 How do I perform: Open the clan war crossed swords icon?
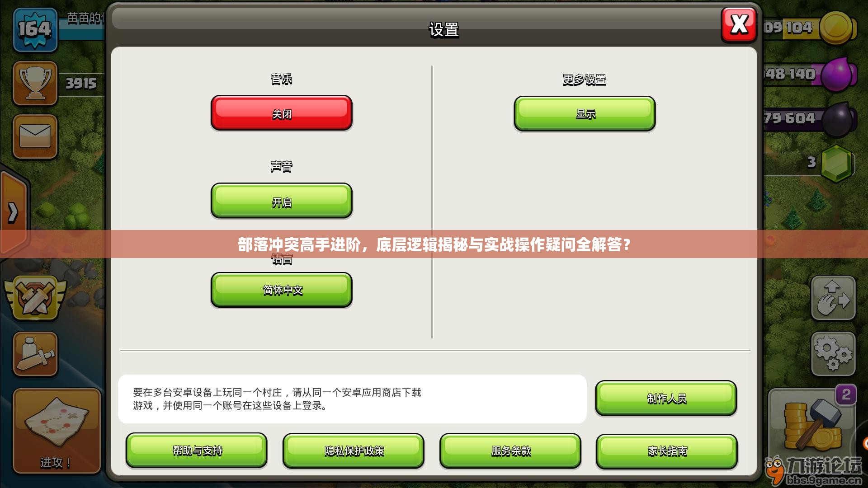click(x=35, y=297)
